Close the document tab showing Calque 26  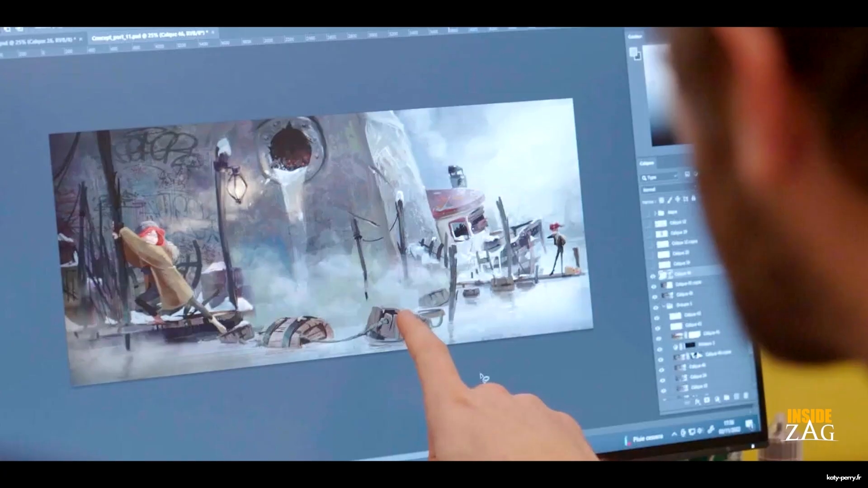[81, 39]
